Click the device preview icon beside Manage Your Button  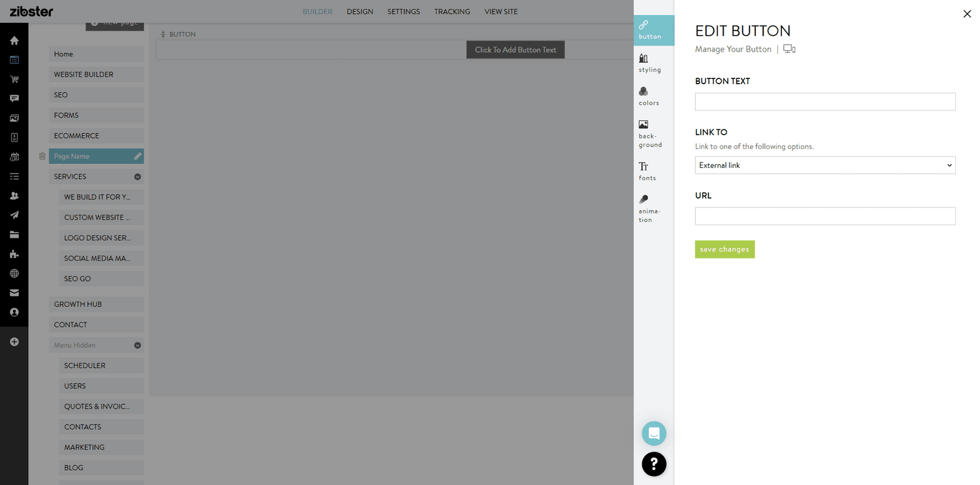tap(789, 49)
